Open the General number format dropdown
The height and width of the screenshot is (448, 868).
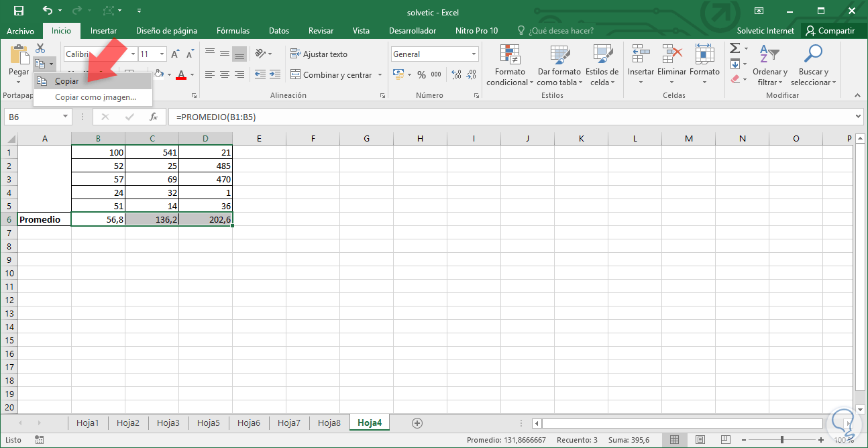pos(474,54)
